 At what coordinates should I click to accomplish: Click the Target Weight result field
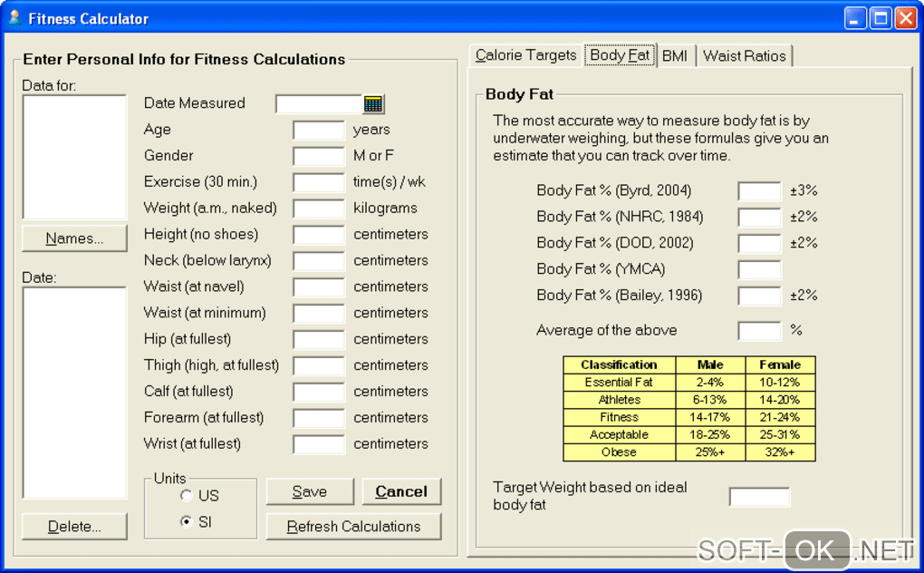pyautogui.click(x=760, y=497)
